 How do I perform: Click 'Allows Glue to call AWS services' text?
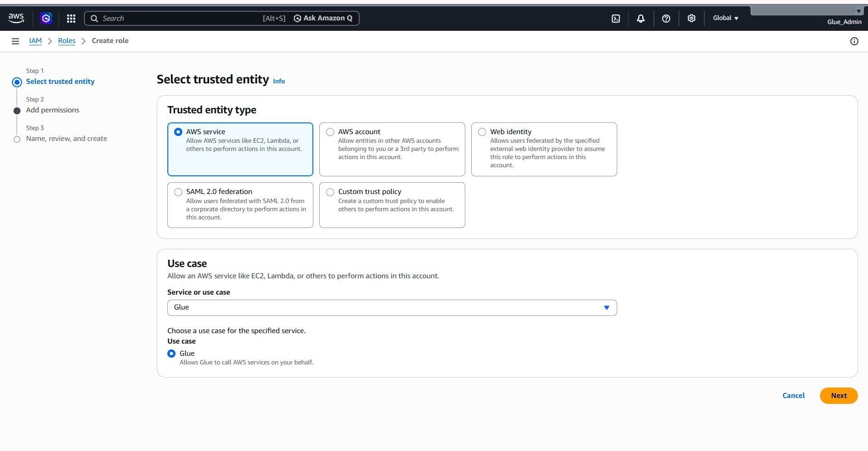click(x=246, y=363)
